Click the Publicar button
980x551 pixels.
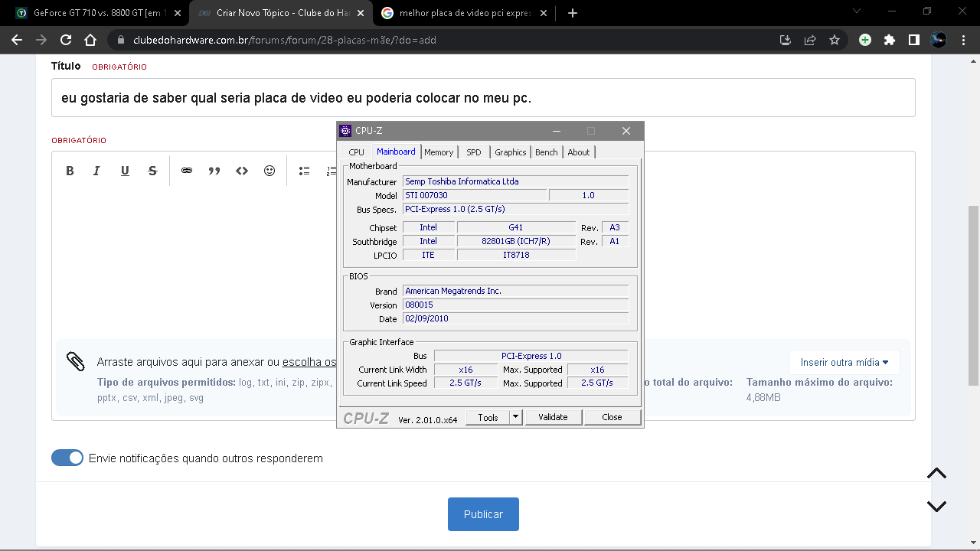click(x=483, y=514)
